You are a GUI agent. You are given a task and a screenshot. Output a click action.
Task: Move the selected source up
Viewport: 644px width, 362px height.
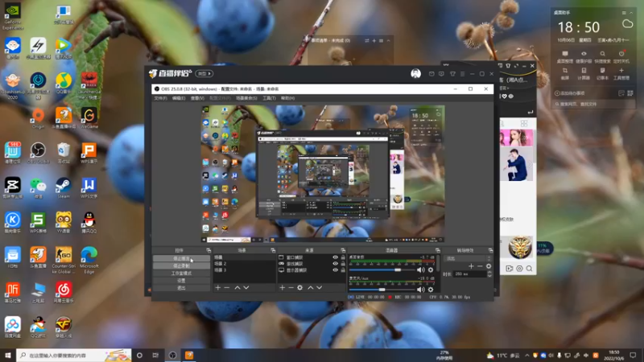point(311,288)
